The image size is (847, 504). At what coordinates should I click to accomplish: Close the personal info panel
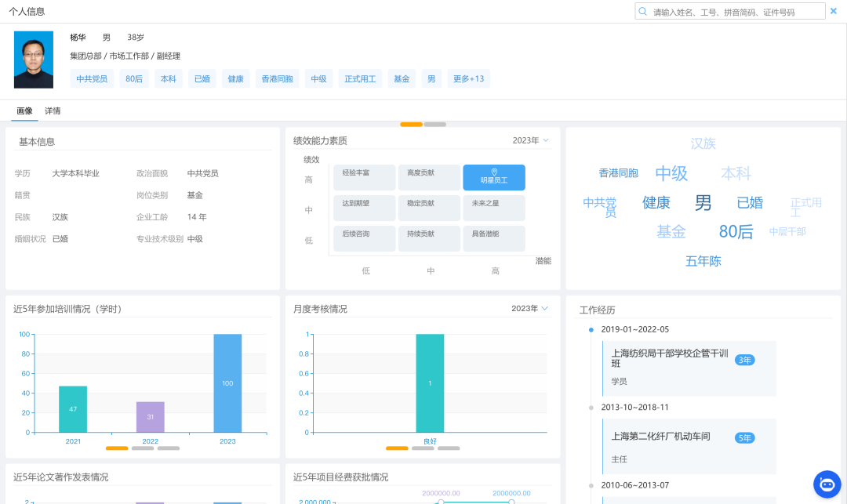click(834, 11)
